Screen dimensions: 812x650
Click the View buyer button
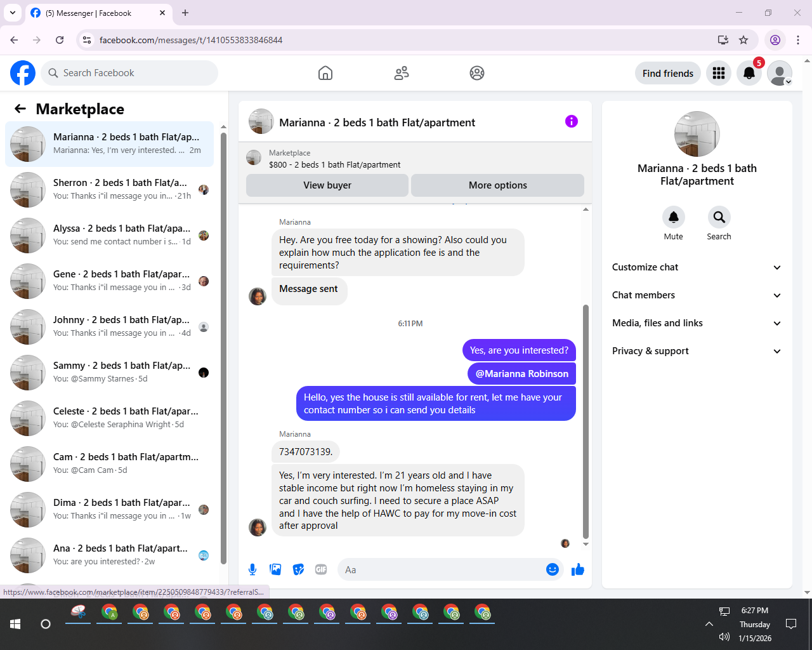[327, 185]
